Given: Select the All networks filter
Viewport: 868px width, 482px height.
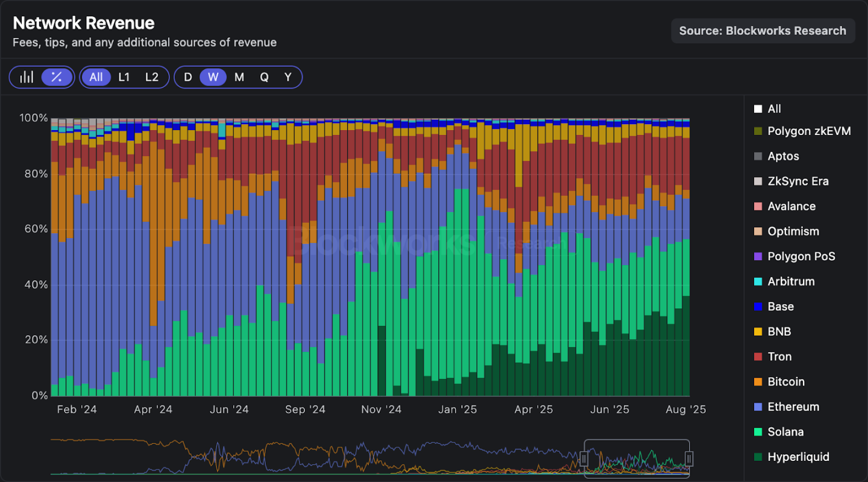Looking at the screenshot, I should click(96, 77).
